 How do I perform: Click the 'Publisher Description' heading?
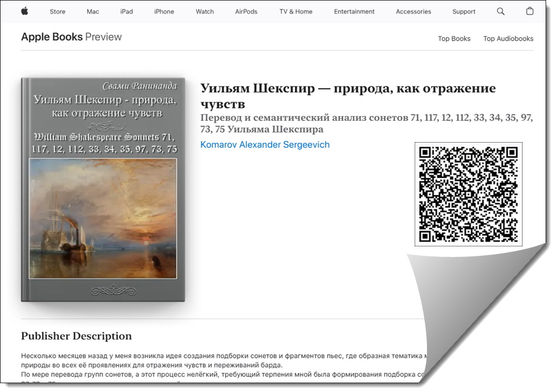coord(76,336)
